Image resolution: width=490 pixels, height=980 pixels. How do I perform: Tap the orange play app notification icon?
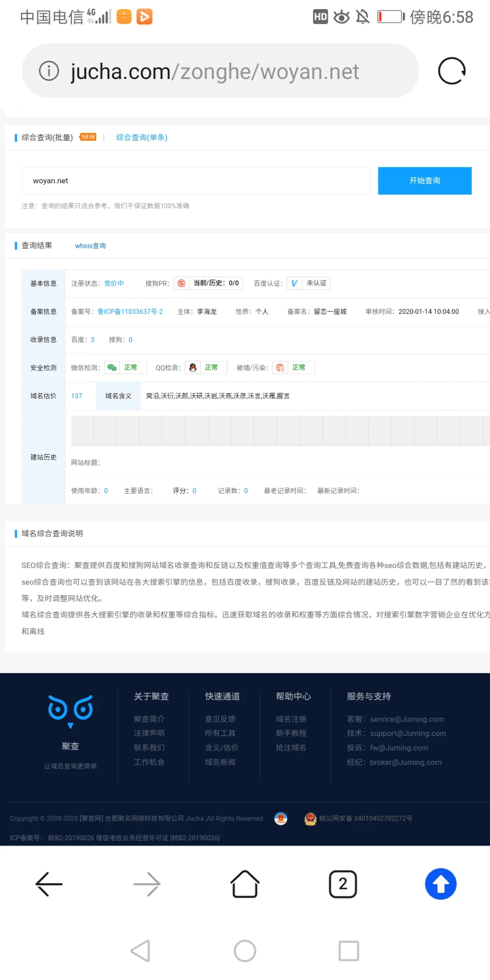click(x=144, y=17)
